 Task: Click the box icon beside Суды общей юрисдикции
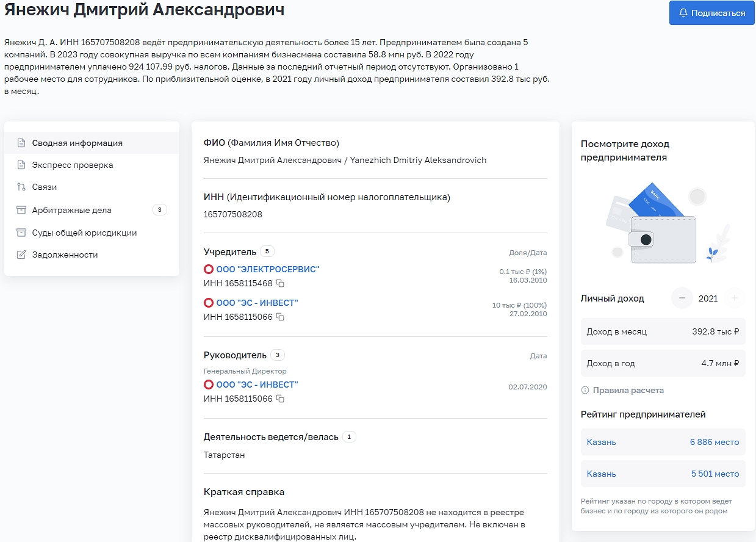(x=21, y=233)
